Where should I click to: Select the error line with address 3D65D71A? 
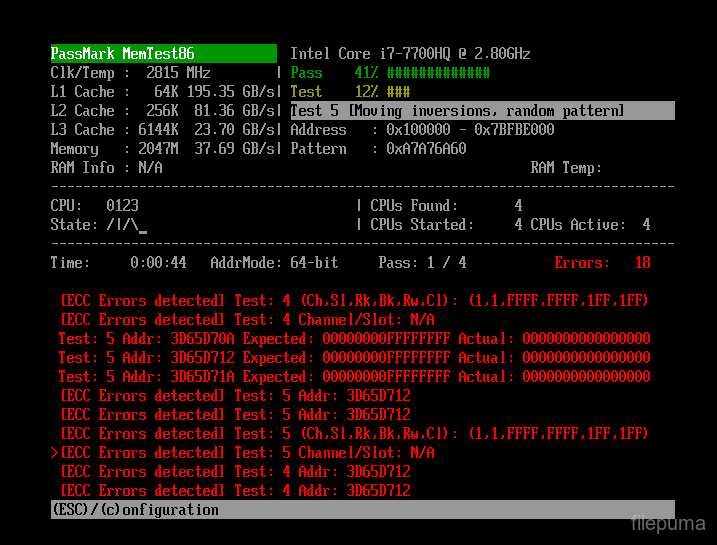[354, 377]
